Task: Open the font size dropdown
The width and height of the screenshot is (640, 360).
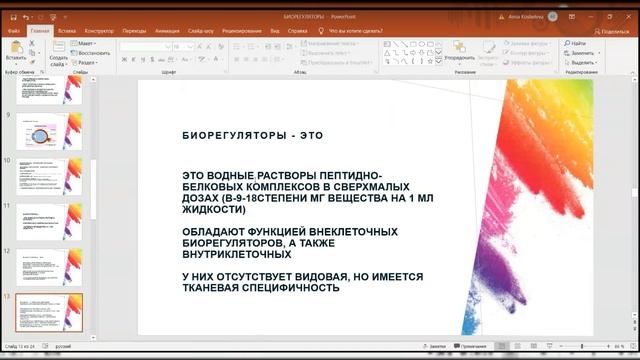Action: (190, 47)
